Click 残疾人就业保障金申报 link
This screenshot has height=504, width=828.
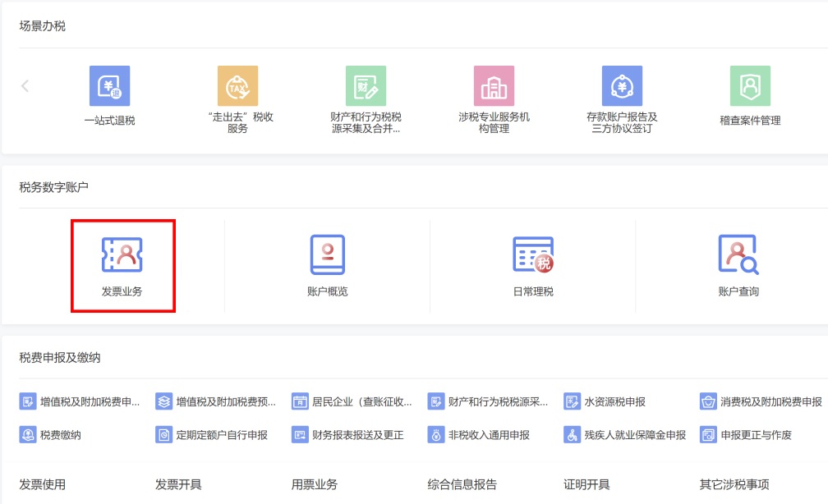[x=625, y=435]
